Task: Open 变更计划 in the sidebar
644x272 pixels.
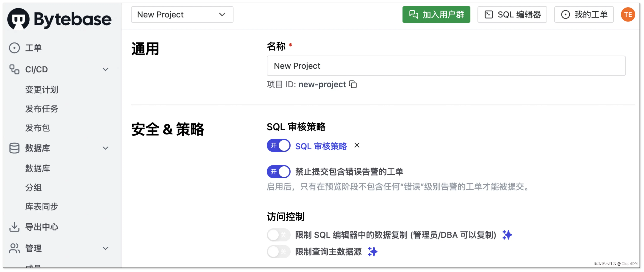Action: 42,90
